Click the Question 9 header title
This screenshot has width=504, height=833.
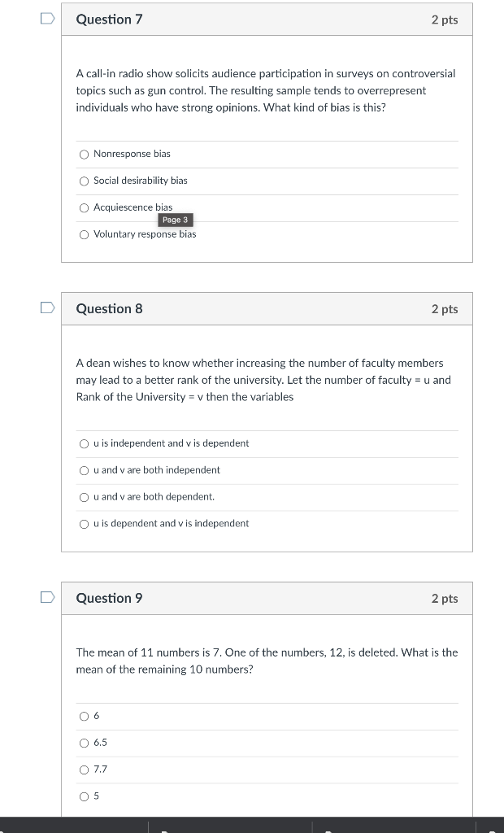110,598
